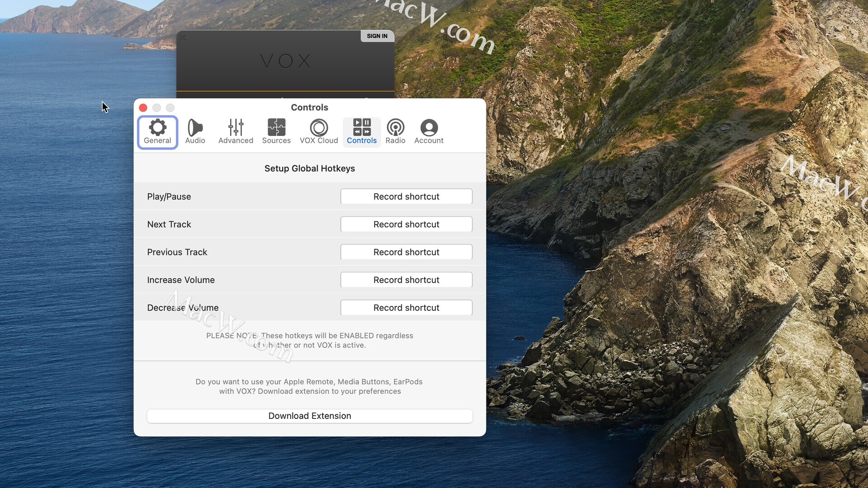Click the Next Track label

(169, 224)
